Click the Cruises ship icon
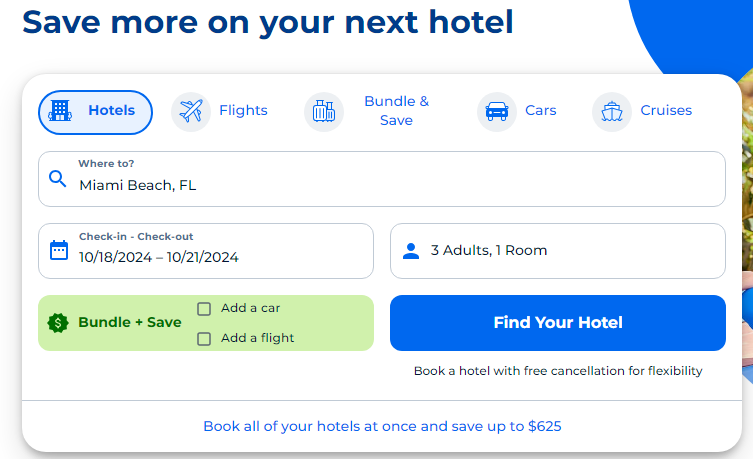 (x=612, y=111)
